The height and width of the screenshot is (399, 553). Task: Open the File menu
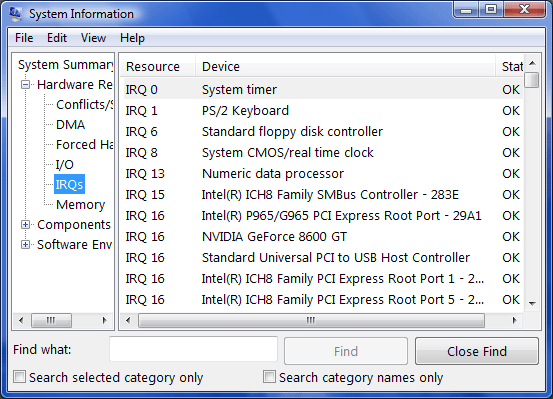pyautogui.click(x=24, y=38)
